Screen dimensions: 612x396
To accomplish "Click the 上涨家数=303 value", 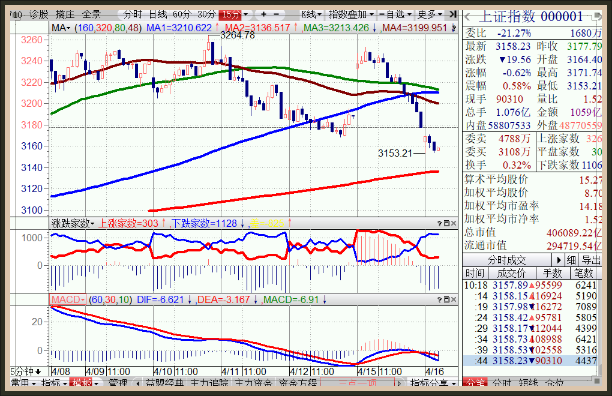I will (128, 223).
